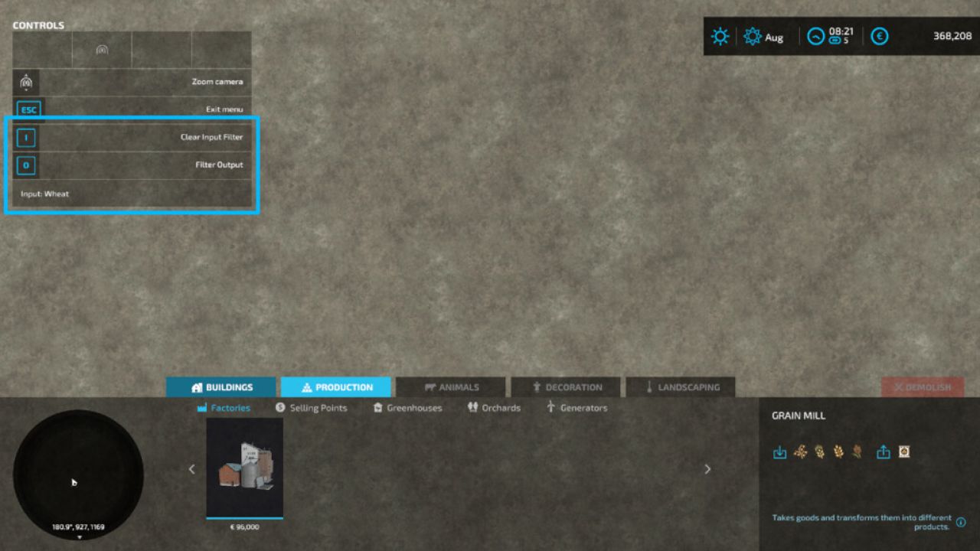
Task: Switch to the Buildings tab
Action: (x=221, y=387)
